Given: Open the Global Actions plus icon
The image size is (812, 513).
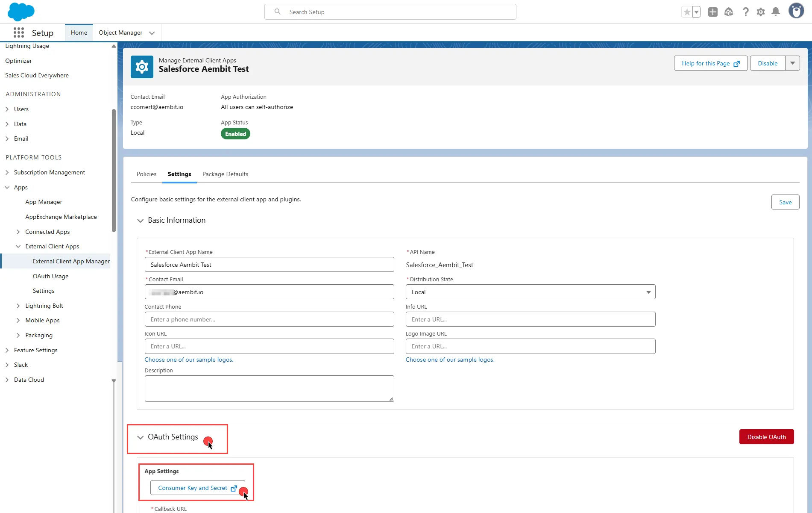Looking at the screenshot, I should [712, 12].
